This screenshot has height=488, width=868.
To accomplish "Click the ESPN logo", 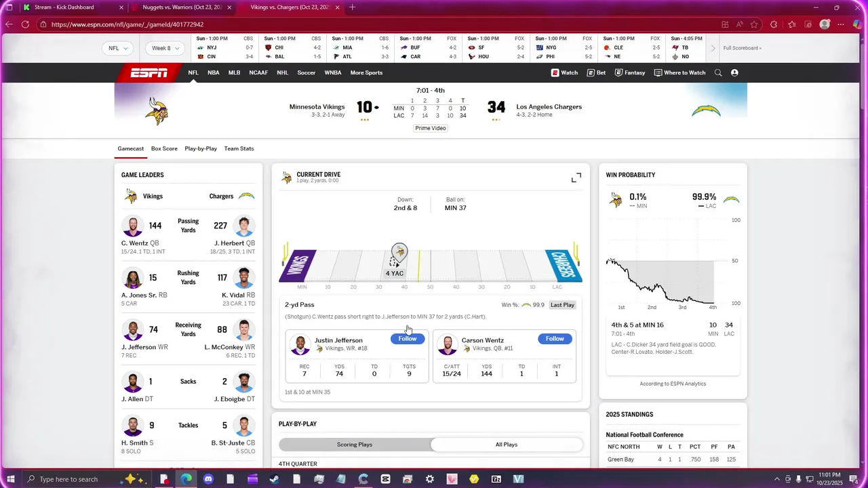I will tap(149, 73).
